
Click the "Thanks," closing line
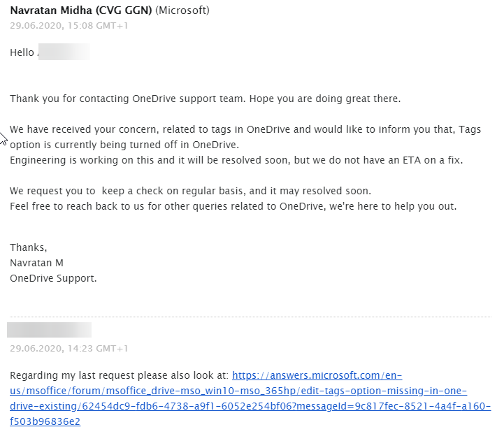point(29,247)
